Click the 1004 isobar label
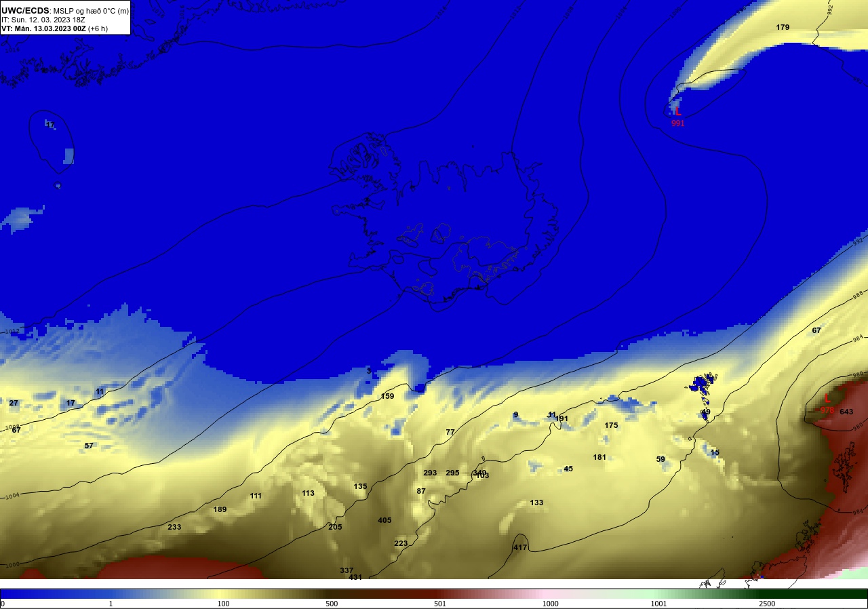 [11, 496]
